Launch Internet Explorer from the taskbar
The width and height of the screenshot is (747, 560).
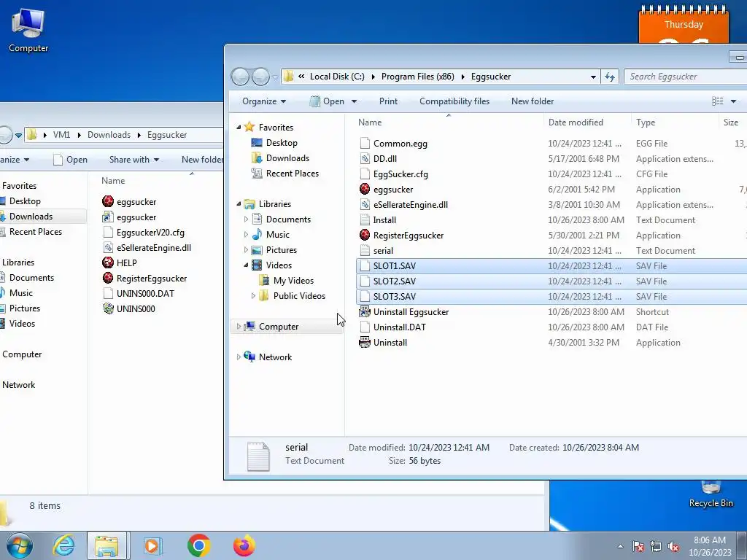(x=63, y=545)
